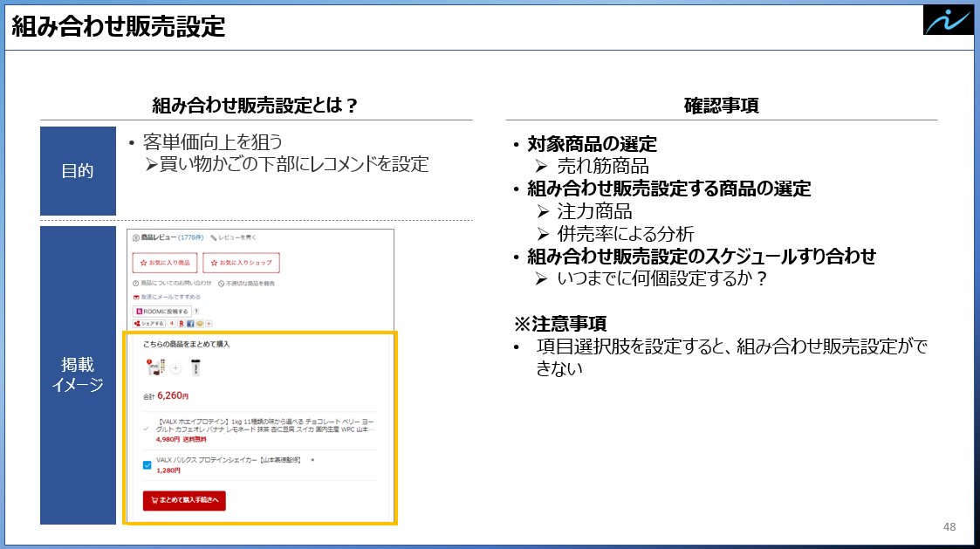This screenshot has height=549, width=980.
Task: Click the company logo in slide corner
Action: pos(948,20)
